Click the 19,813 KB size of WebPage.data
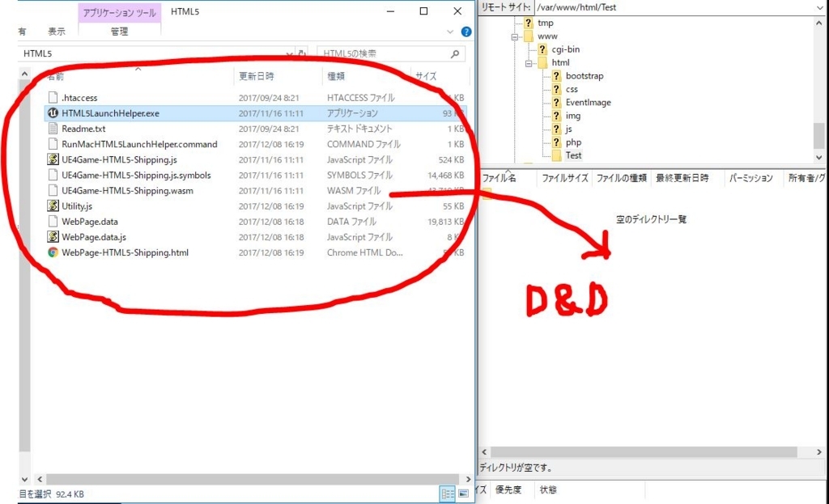The image size is (829, 504). [446, 222]
